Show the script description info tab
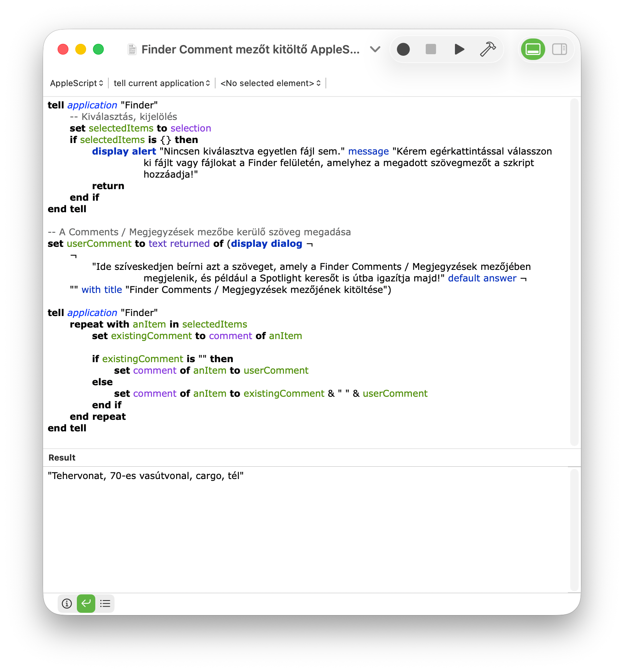 point(67,604)
